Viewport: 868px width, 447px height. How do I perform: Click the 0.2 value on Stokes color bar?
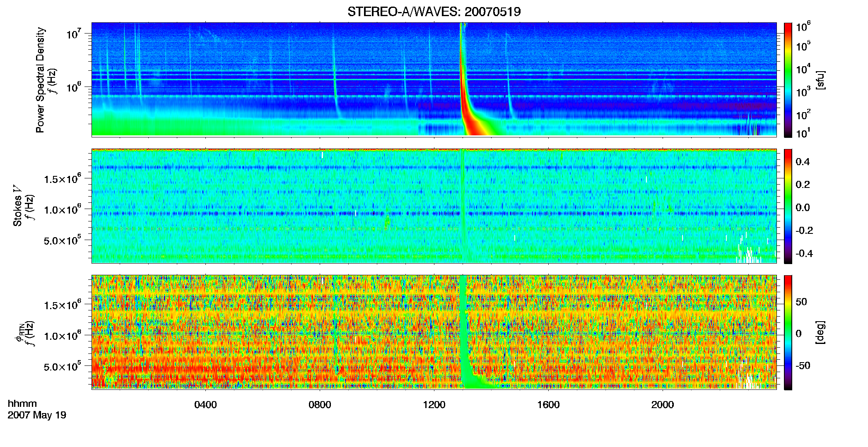[803, 185]
